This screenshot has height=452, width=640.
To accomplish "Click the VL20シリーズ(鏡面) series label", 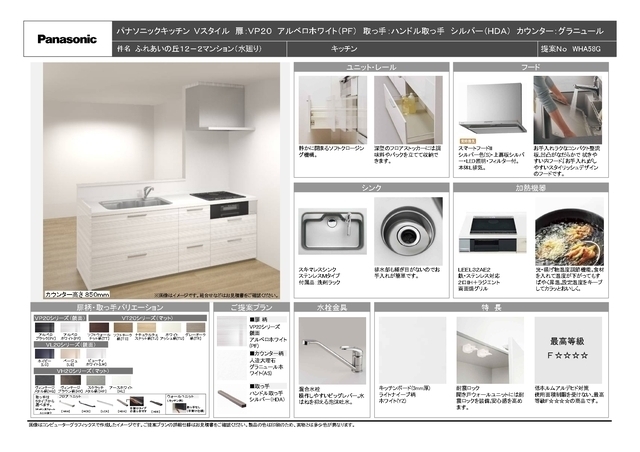I will [71, 345].
